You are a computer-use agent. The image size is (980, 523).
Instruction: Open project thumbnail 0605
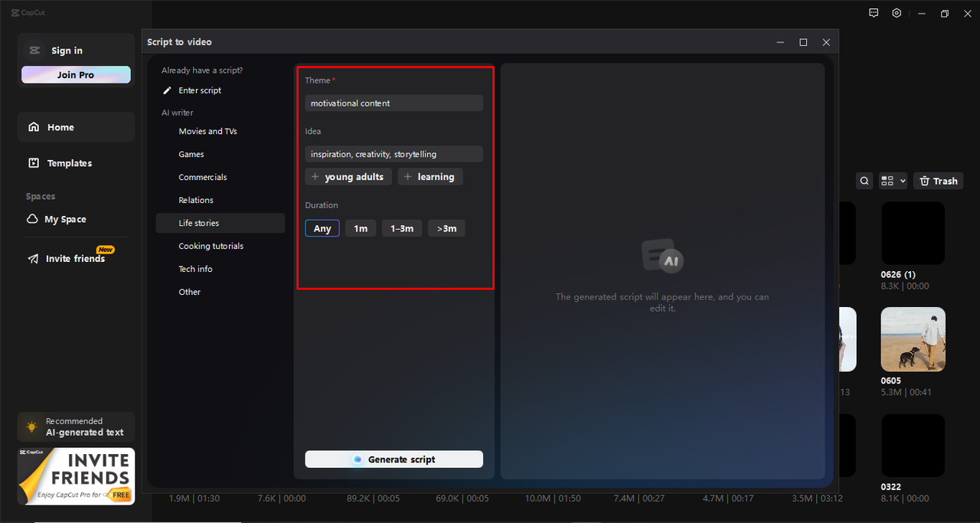[913, 339]
